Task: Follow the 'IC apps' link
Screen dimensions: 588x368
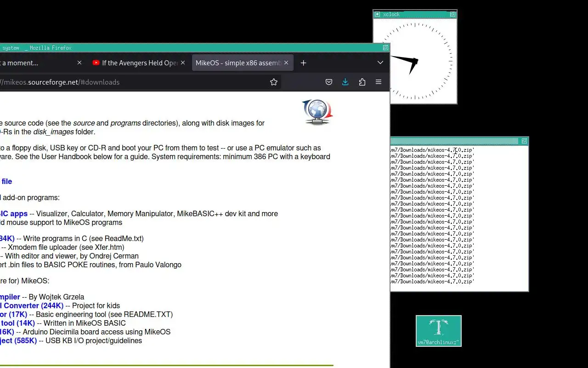Action: 13,214
